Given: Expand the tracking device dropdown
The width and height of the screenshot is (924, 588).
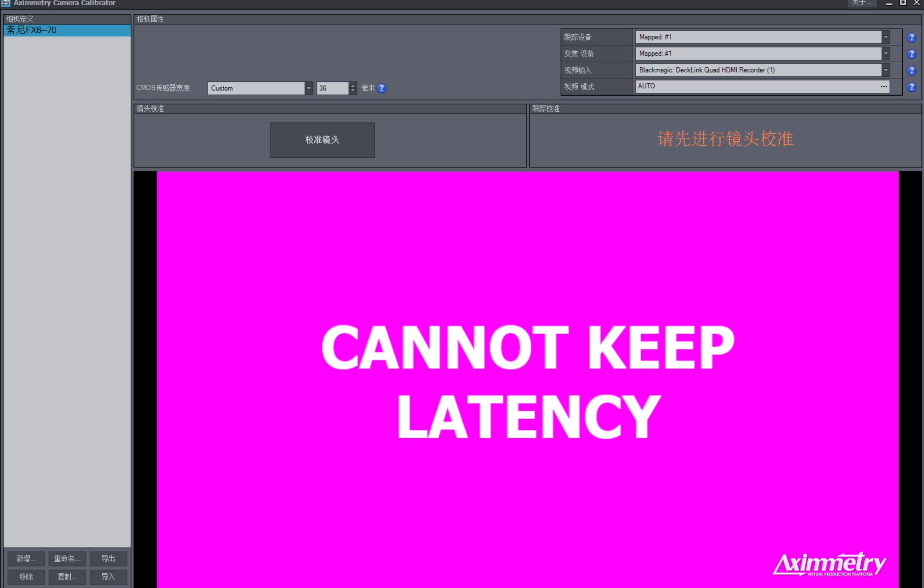Looking at the screenshot, I should point(885,37).
